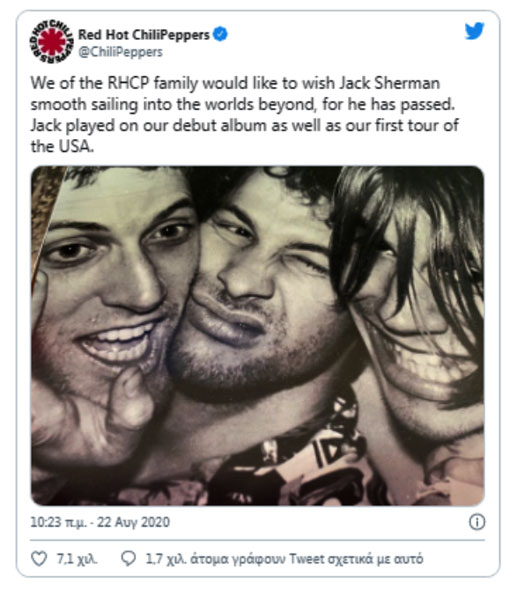Click "the USA." ending the tweet text

[62, 146]
